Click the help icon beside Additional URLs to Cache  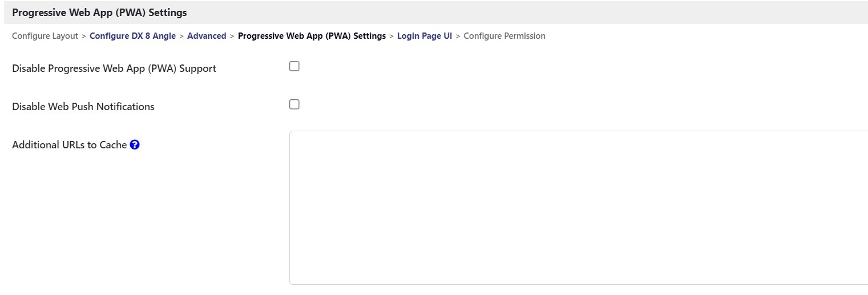coord(135,145)
